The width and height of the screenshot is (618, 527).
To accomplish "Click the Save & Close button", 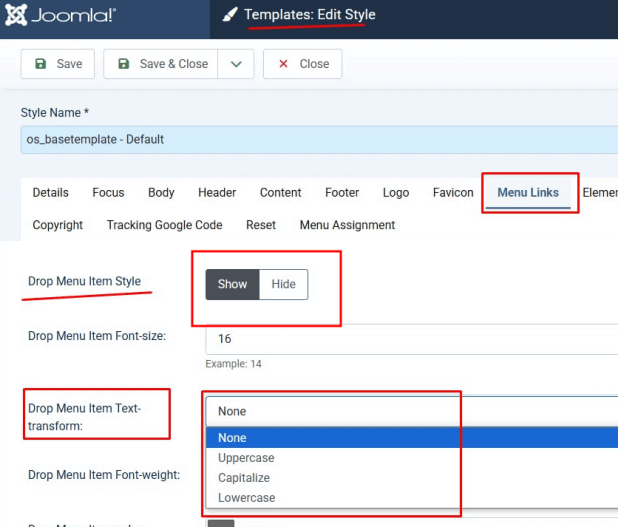I will (161, 64).
